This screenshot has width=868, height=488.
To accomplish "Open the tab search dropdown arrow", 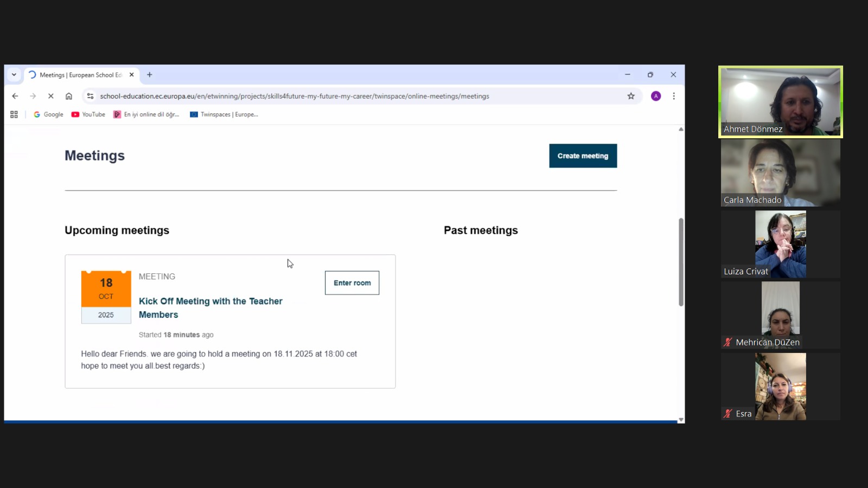I will coord(14,75).
